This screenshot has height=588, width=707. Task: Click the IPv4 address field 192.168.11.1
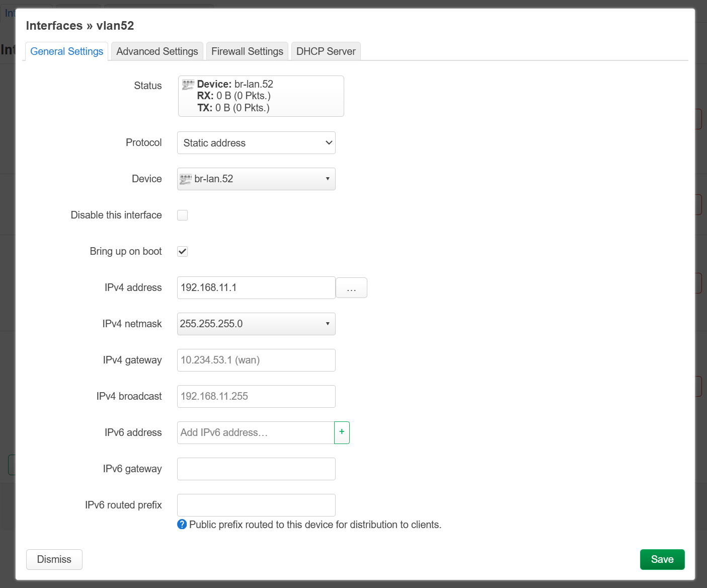(x=256, y=288)
